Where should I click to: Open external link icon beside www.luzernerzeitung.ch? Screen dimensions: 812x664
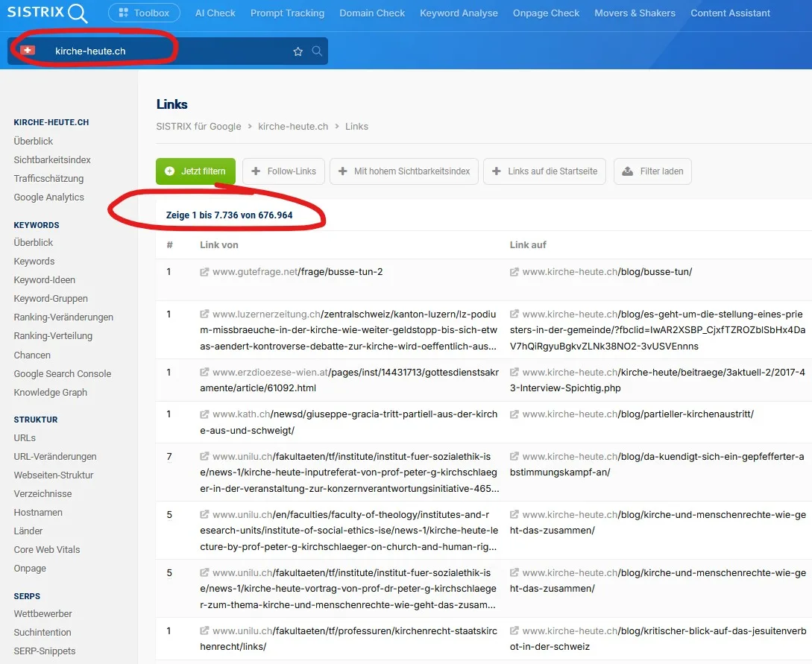pyautogui.click(x=204, y=314)
